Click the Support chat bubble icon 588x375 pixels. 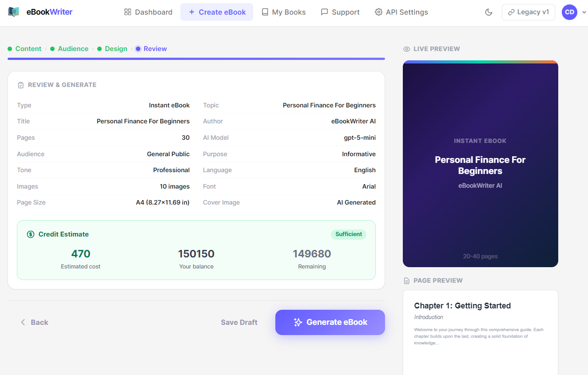325,12
